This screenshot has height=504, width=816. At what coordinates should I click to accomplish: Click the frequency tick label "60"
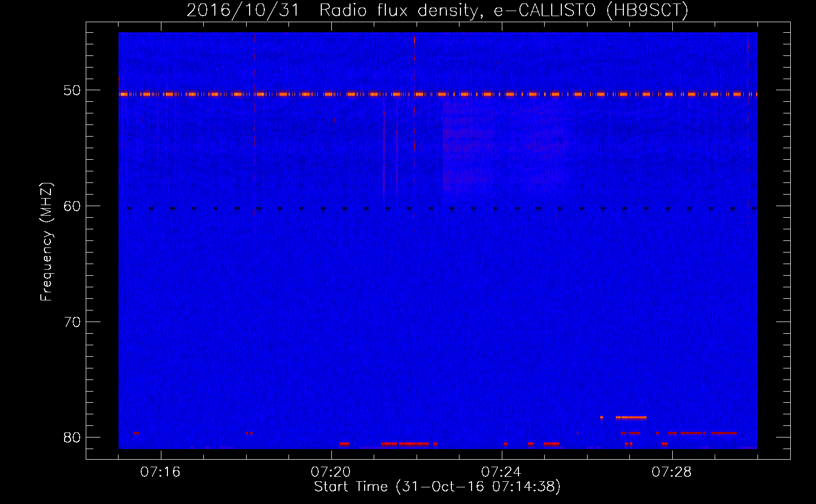click(72, 206)
